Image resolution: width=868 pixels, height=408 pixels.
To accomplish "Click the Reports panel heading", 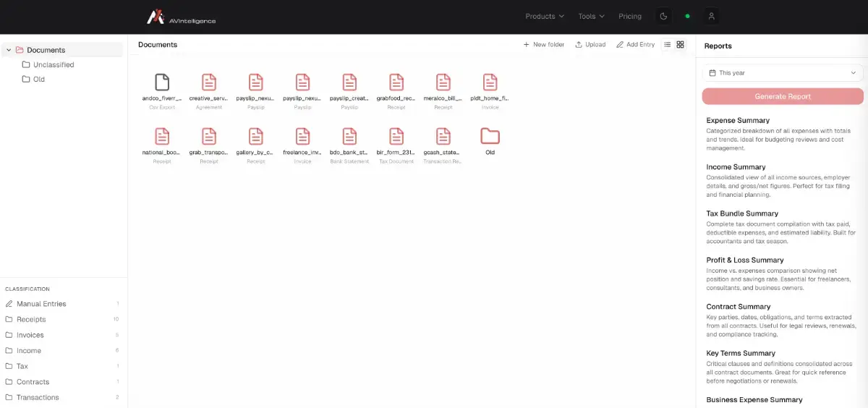I will (718, 46).
